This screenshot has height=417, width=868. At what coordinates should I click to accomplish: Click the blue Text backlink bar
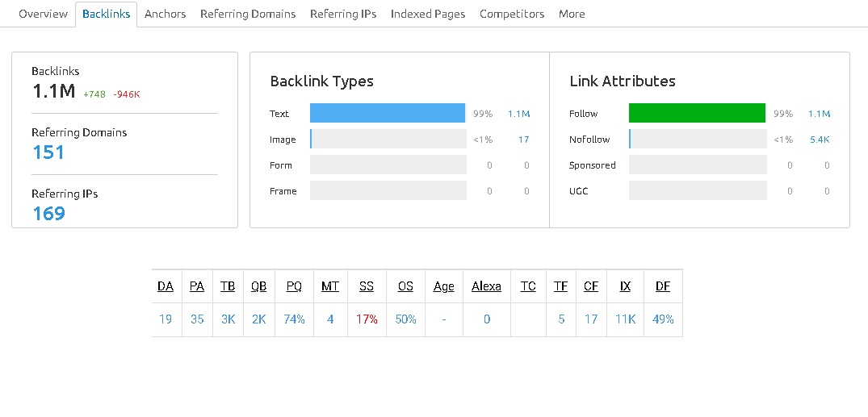[388, 113]
